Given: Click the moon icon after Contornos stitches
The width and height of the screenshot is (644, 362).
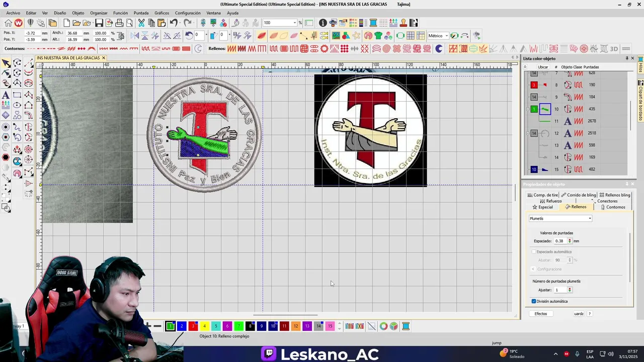Looking at the screenshot, I should click(198, 49).
